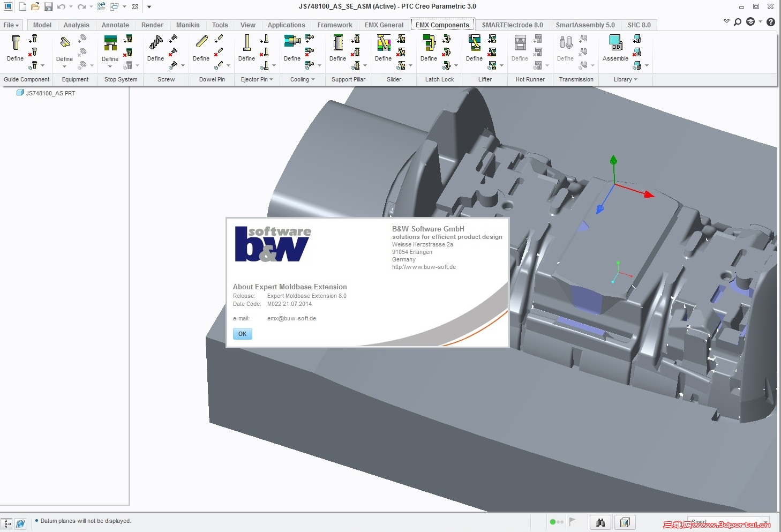This screenshot has width=781, height=532.
Task: Click the New file icon
Action: tap(22, 6)
